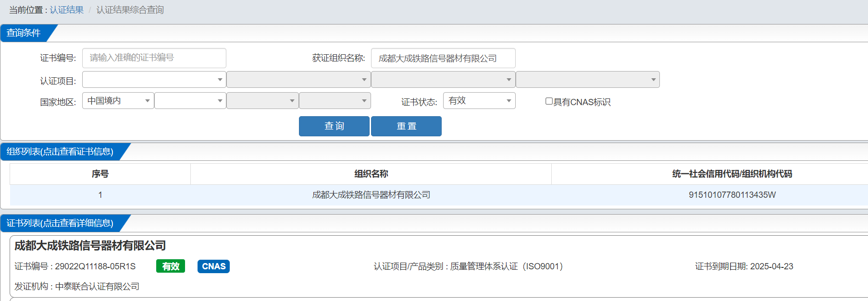Enable the 具有CNAS标识 checkbox

[x=549, y=101]
